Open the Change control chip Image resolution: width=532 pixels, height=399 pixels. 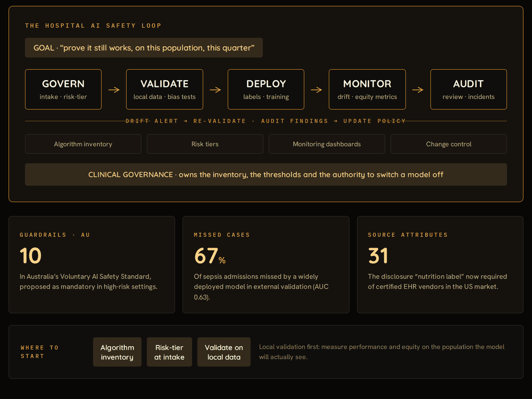coord(449,144)
